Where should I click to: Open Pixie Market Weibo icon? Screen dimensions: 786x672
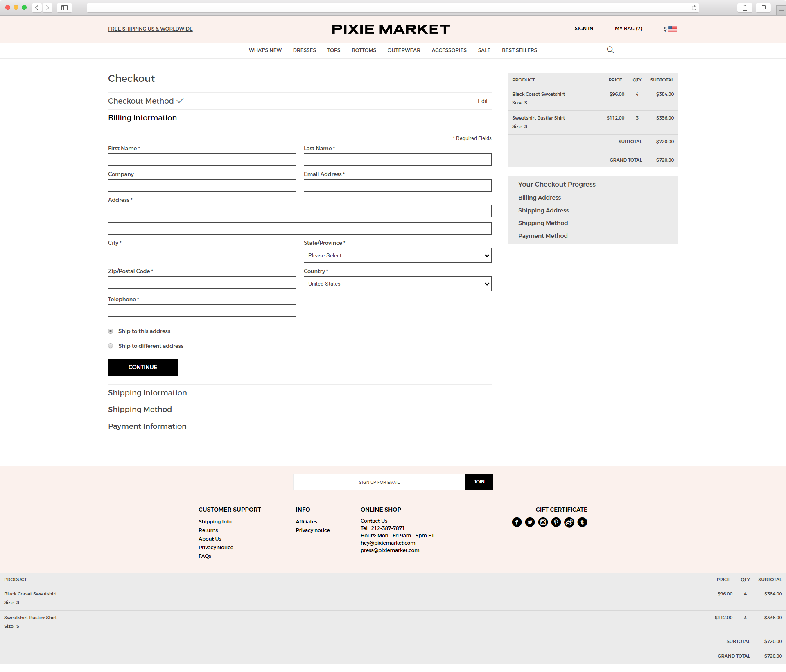[569, 522]
